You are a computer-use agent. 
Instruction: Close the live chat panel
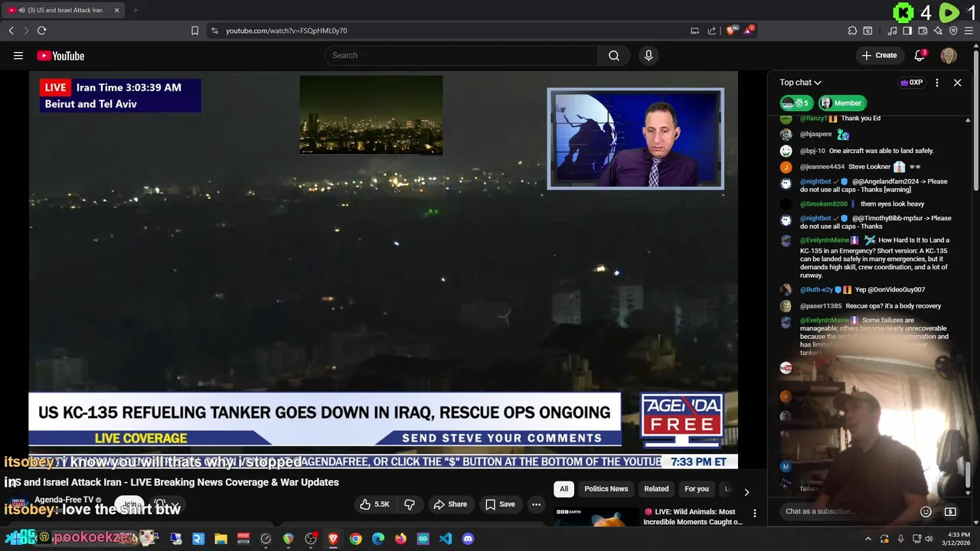pyautogui.click(x=957, y=83)
